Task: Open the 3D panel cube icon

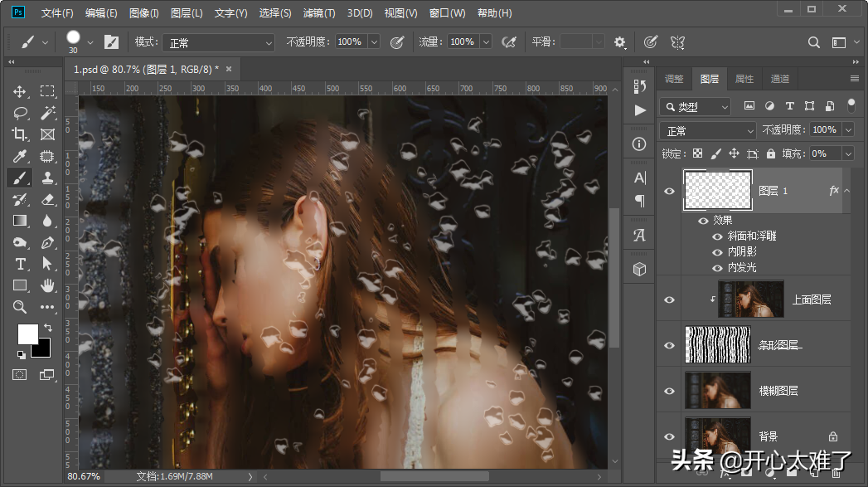Action: pos(639,270)
